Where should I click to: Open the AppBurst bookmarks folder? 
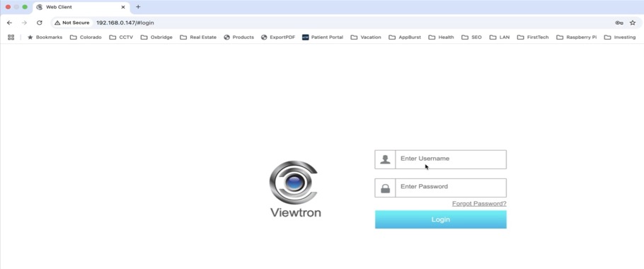click(405, 37)
